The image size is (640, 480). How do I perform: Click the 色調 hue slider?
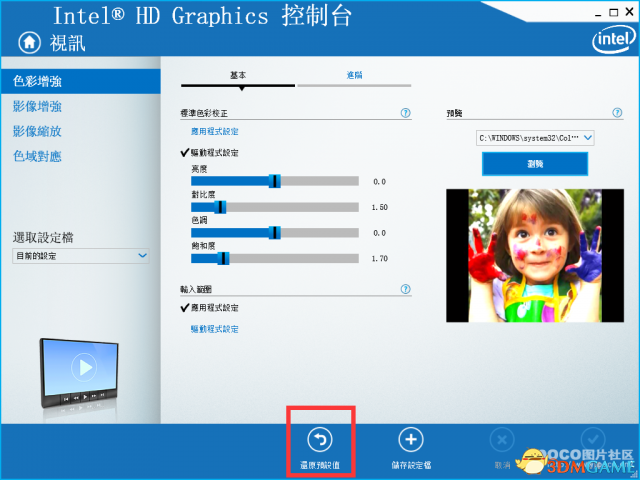275,233
